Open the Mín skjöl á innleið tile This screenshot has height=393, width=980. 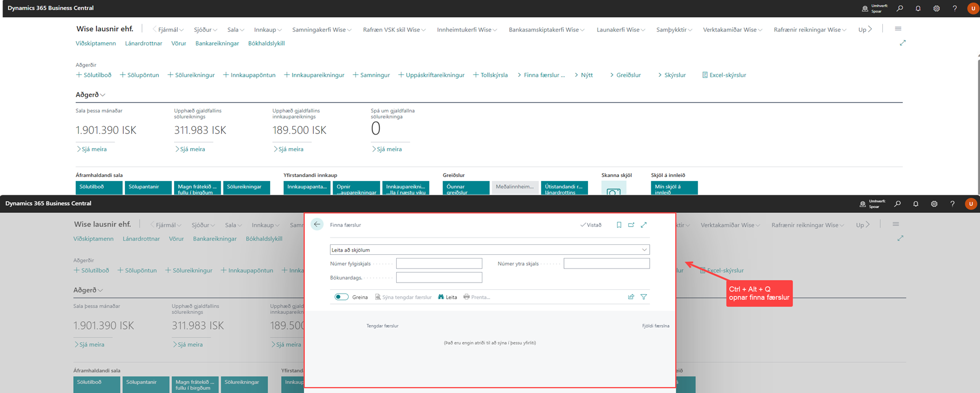pyautogui.click(x=674, y=188)
